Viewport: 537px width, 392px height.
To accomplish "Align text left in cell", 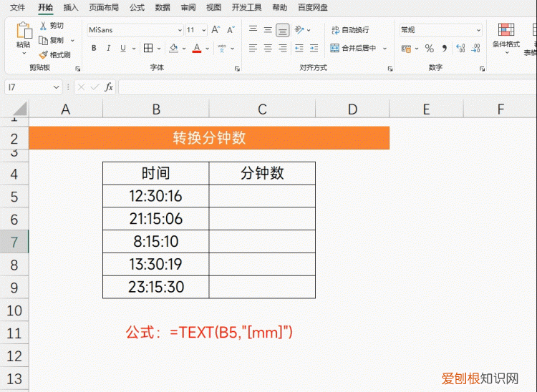I will coord(253,48).
